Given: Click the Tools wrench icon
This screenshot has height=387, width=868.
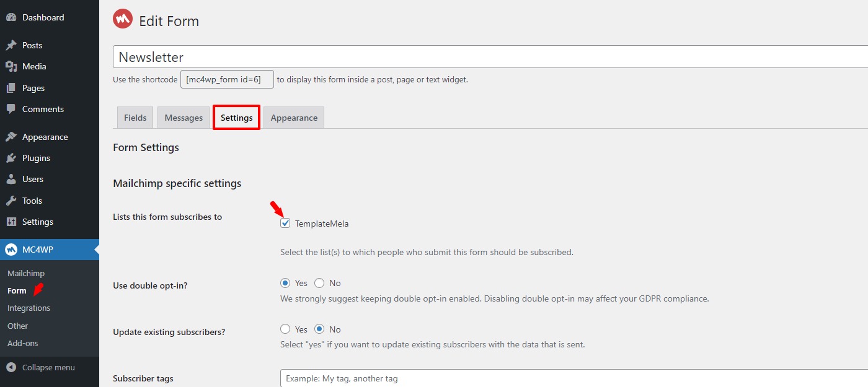Looking at the screenshot, I should coord(11,201).
